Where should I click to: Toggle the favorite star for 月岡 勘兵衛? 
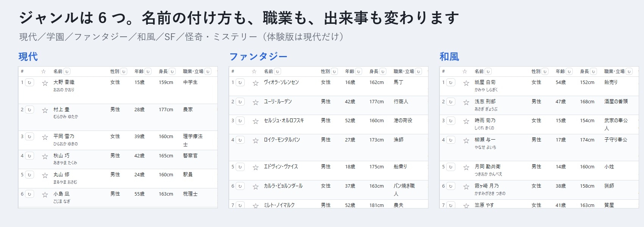(x=466, y=167)
